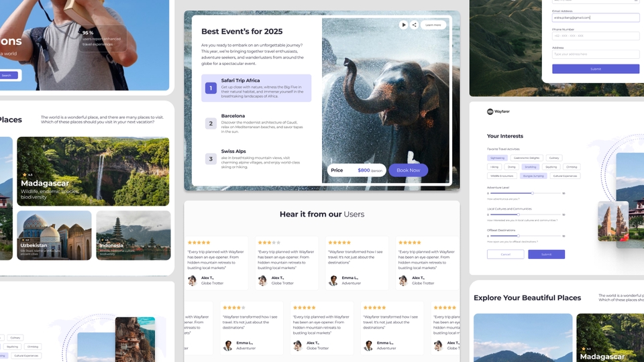Click the Offbeat Destinations slider handle
644x362 pixels.
[519, 235]
